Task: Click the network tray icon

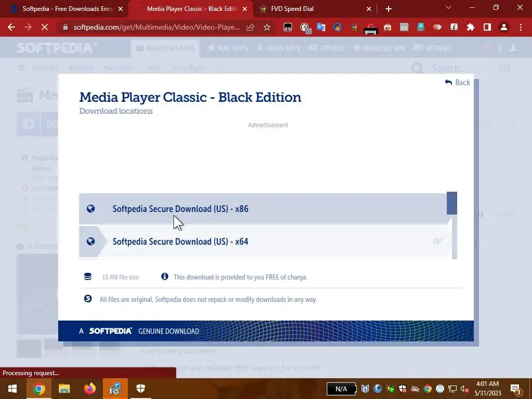Action: (x=453, y=389)
